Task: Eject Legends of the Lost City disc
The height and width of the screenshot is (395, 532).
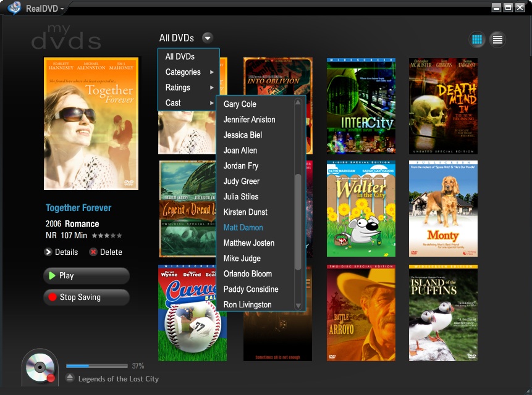Action: 70,378
